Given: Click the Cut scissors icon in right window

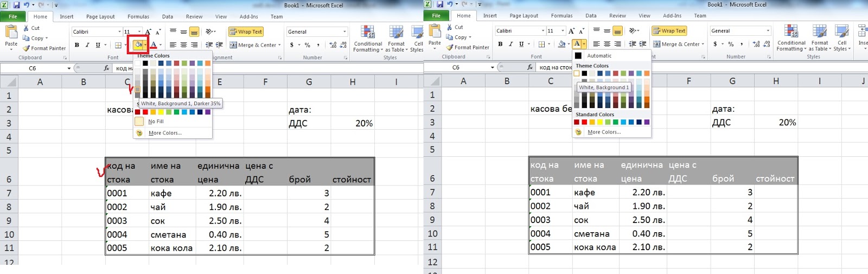Looking at the screenshot, I should (450, 27).
